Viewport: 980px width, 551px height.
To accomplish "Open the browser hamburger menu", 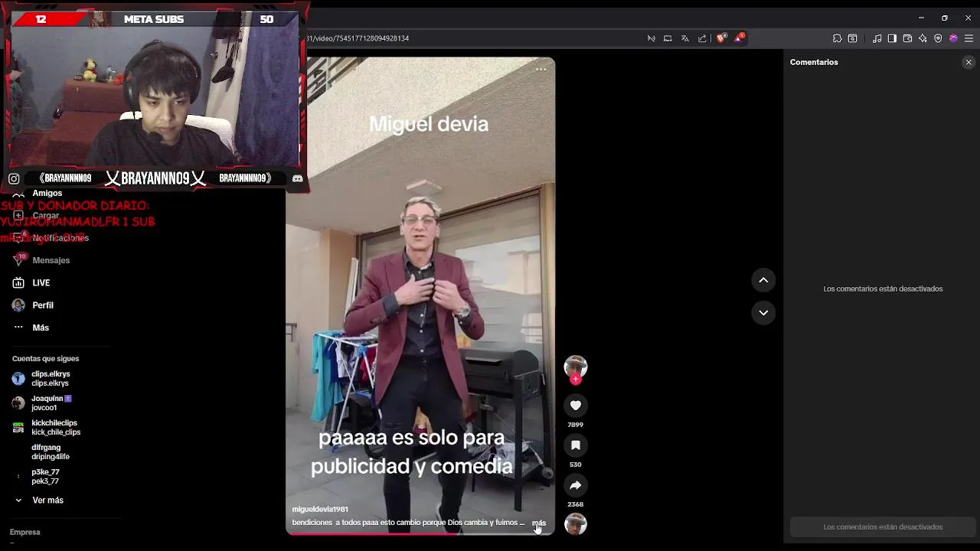I will tap(969, 38).
